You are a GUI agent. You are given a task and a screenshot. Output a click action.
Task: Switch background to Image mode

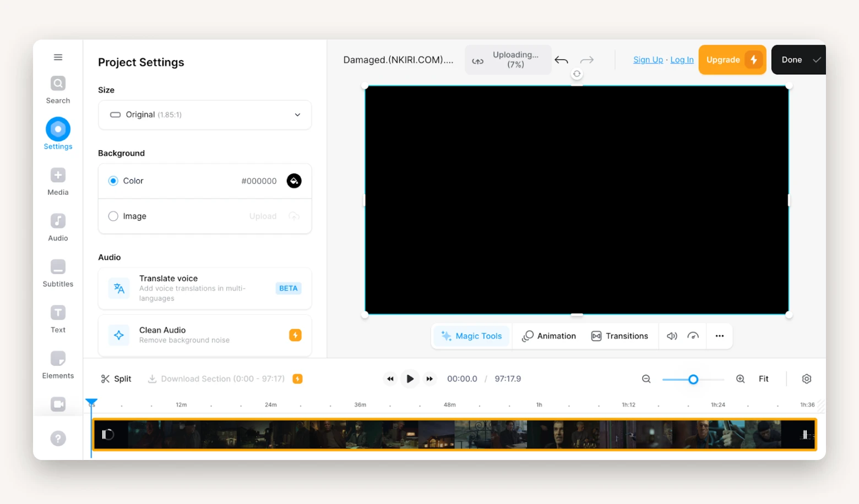click(x=113, y=216)
